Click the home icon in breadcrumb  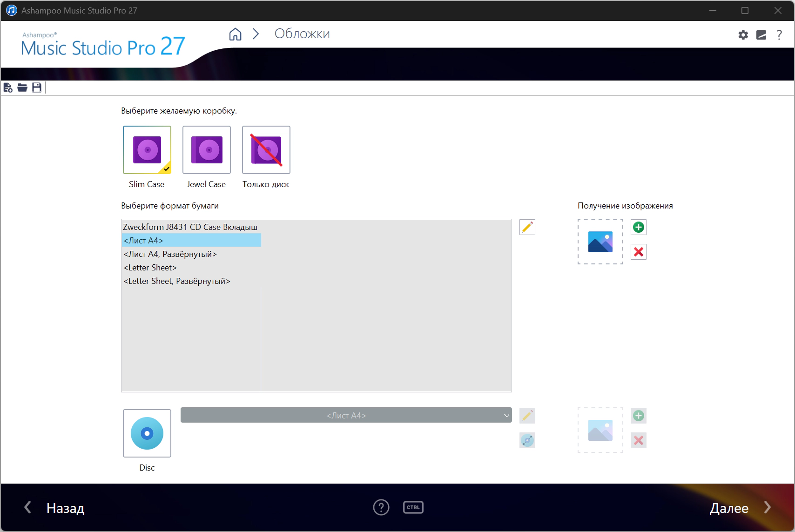(x=236, y=34)
